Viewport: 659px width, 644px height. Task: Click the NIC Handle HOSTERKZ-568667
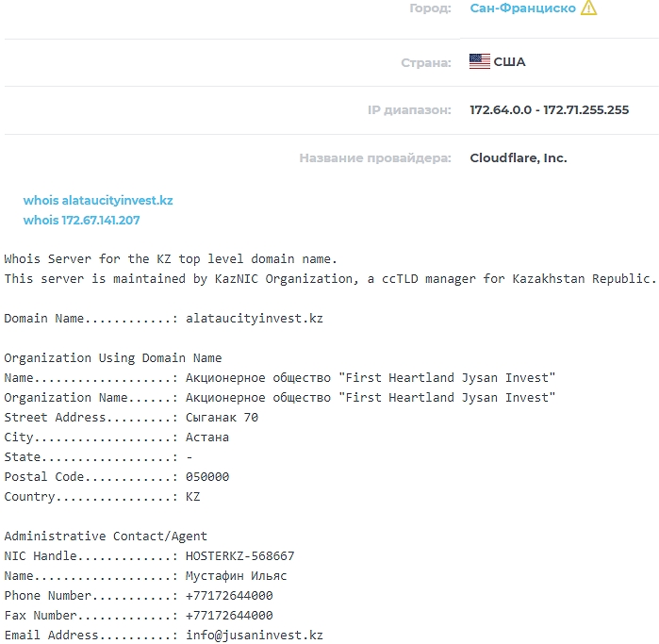pyautogui.click(x=239, y=556)
